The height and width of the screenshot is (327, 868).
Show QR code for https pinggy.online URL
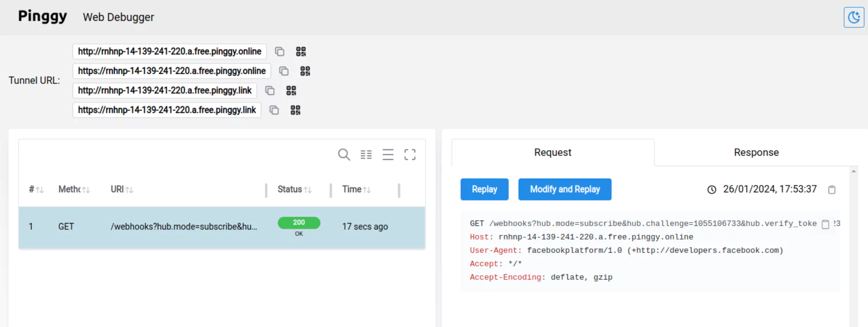point(305,71)
